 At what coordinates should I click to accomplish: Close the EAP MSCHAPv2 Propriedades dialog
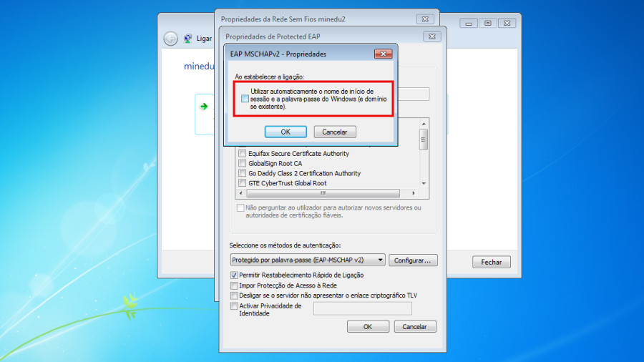coord(383,54)
